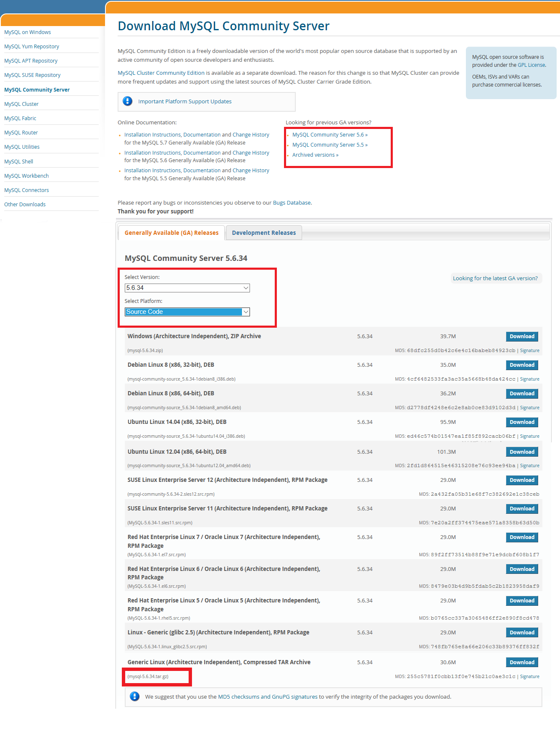560x731 pixels.
Task: Download the Windows ZIP Archive package
Action: click(522, 337)
